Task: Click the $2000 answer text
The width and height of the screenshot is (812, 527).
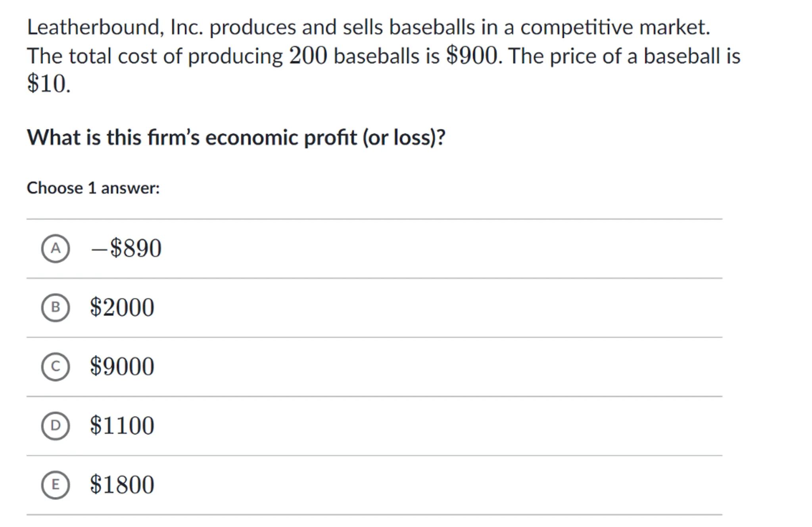Action: pyautogui.click(x=122, y=307)
